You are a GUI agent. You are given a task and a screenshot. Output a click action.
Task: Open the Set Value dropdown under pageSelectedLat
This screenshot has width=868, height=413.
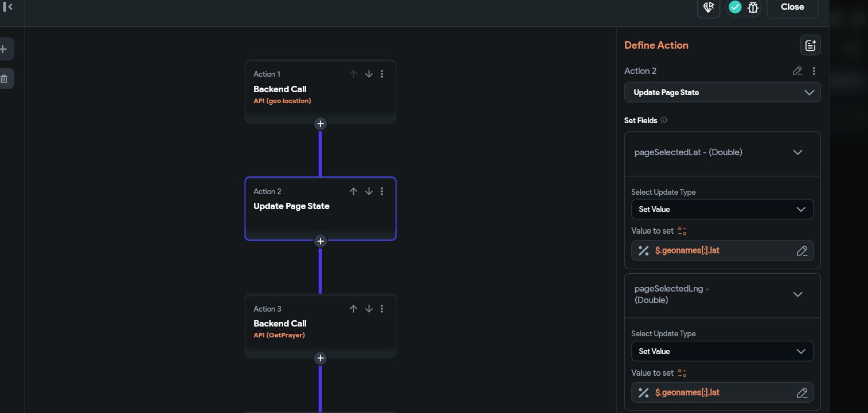click(722, 209)
